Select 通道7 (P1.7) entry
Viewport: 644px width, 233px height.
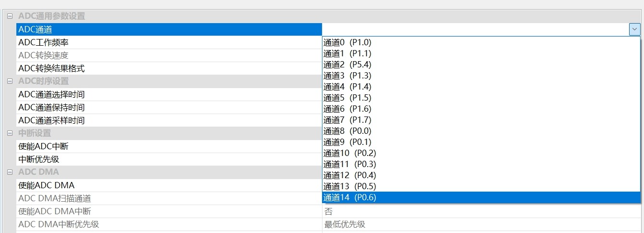pos(481,120)
